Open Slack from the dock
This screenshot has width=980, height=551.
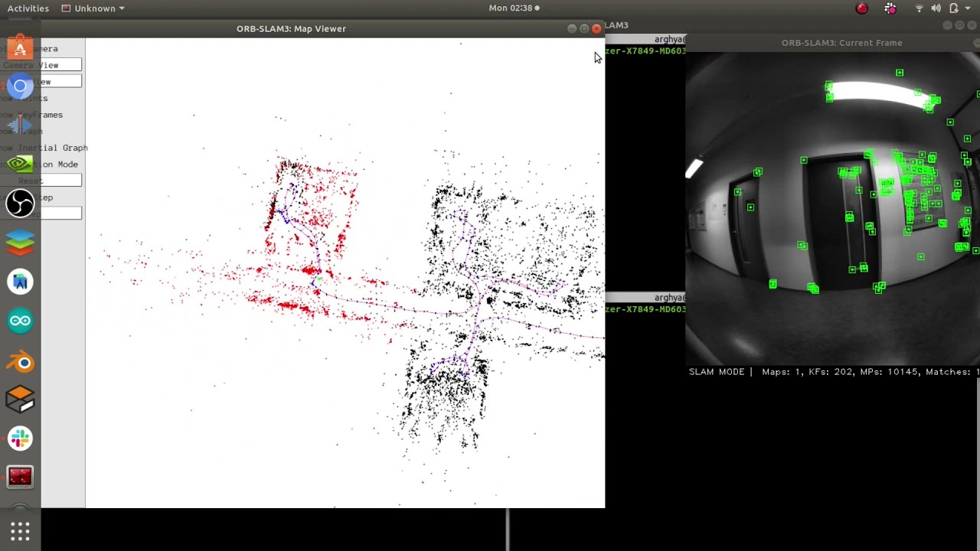coord(20,439)
